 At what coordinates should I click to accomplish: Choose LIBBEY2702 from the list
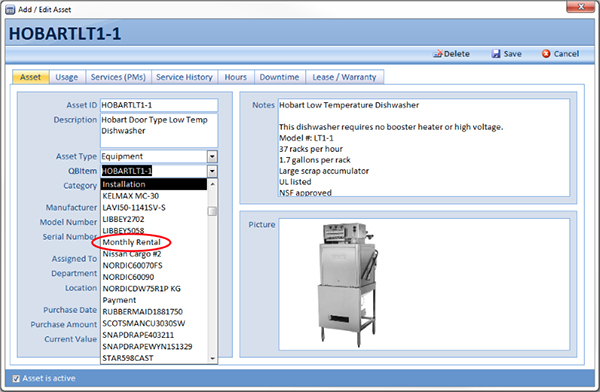tap(154, 219)
